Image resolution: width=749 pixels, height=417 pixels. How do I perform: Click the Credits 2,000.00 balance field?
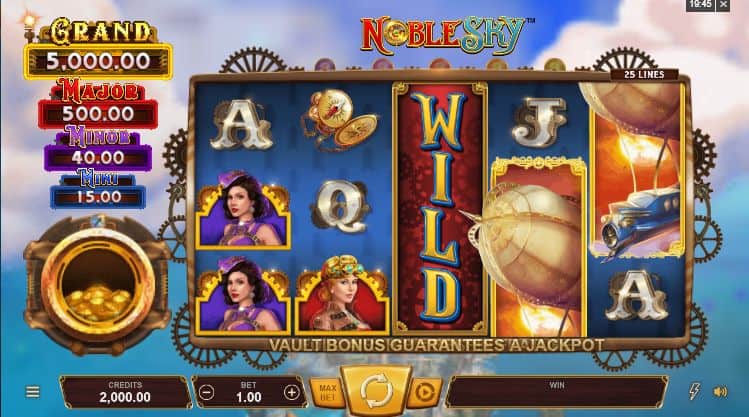click(125, 392)
